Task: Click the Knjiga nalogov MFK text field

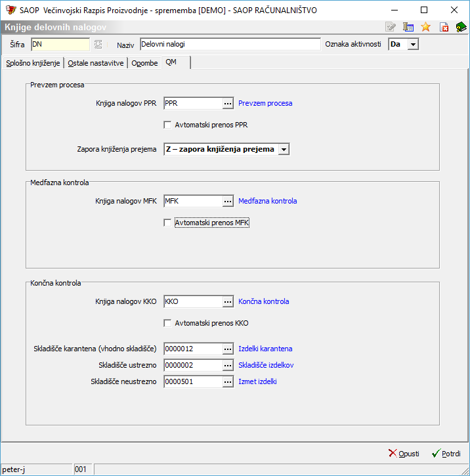Action: pyautogui.click(x=193, y=202)
